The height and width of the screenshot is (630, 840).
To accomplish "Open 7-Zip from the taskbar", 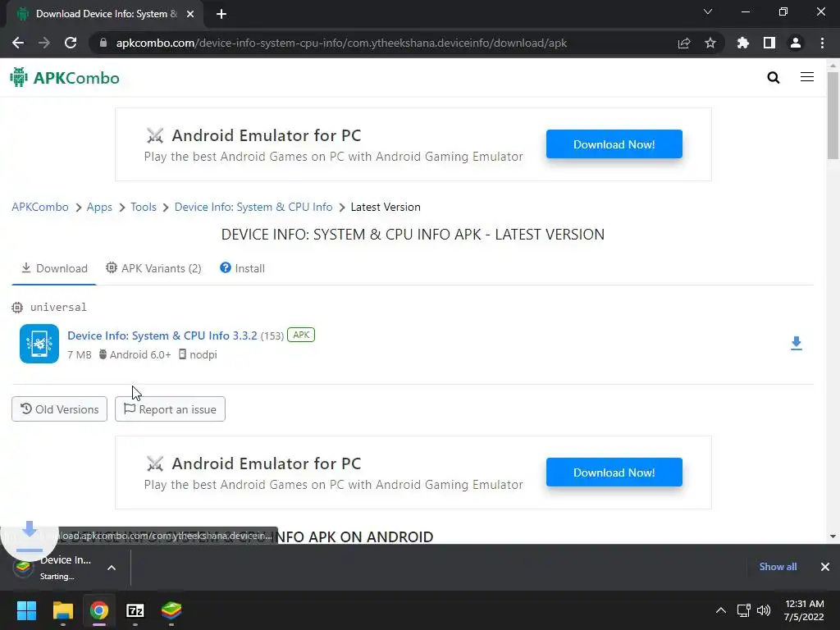I will point(135,610).
